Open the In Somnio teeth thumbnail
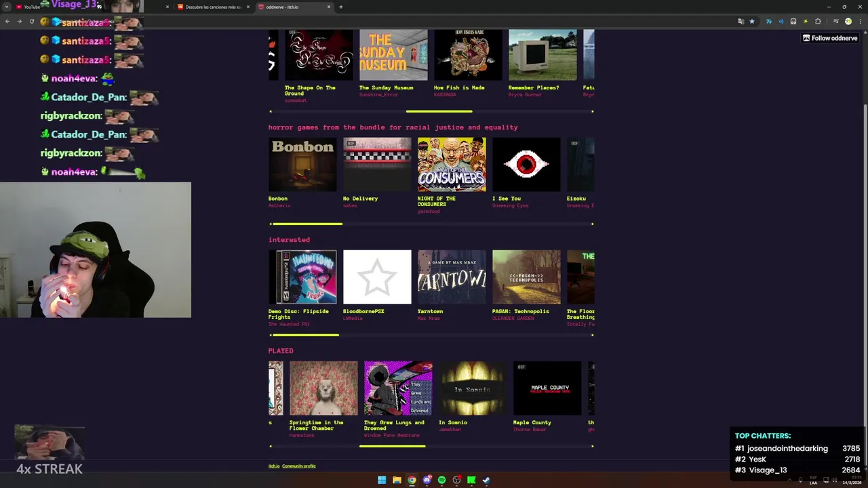 pyautogui.click(x=473, y=388)
